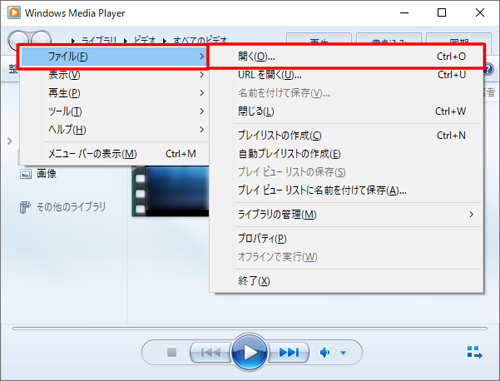Choose 開く(O)... to open a file

(x=346, y=56)
